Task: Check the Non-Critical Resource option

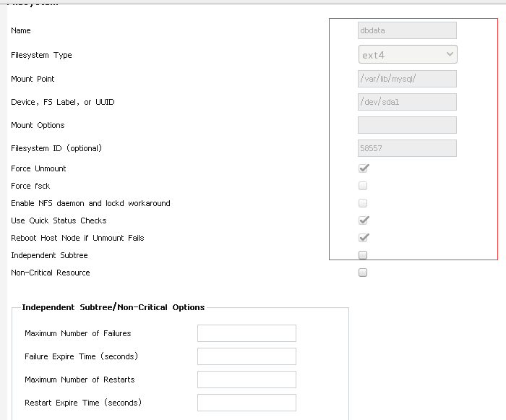Action: tap(363, 273)
